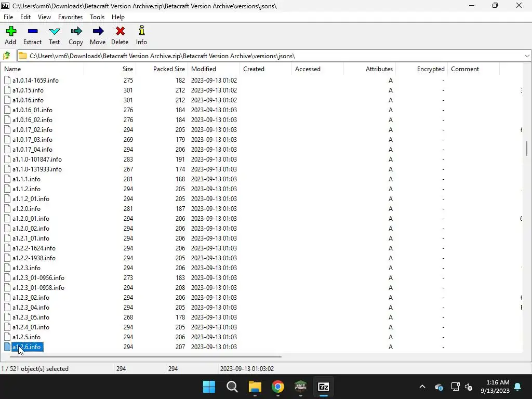Click the horizontal scrollbar
This screenshot has width=532, height=399.
click(145, 356)
